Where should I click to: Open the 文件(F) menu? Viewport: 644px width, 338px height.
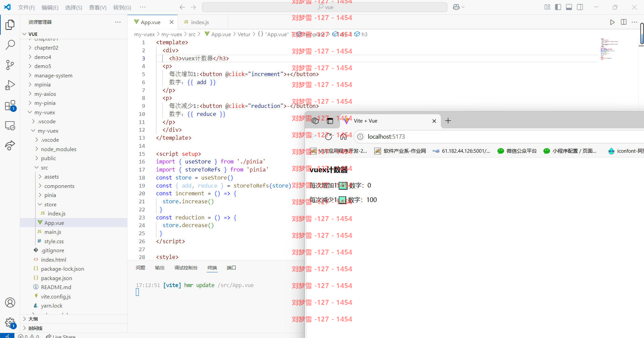coord(26,7)
